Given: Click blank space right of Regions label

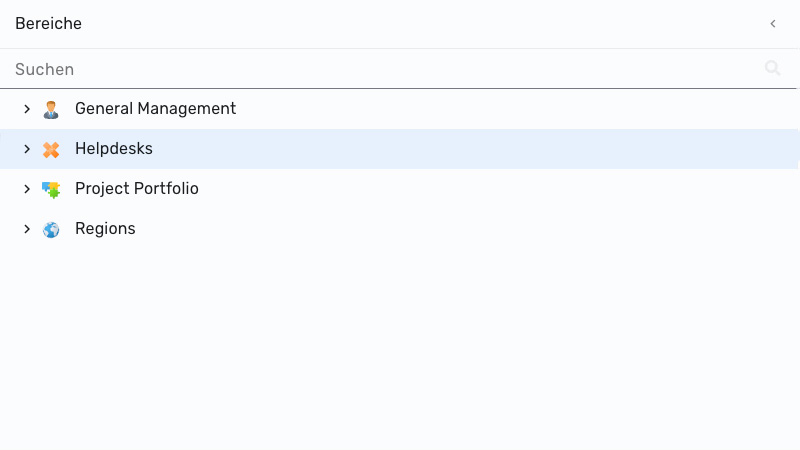Looking at the screenshot, I should [x=459, y=229].
